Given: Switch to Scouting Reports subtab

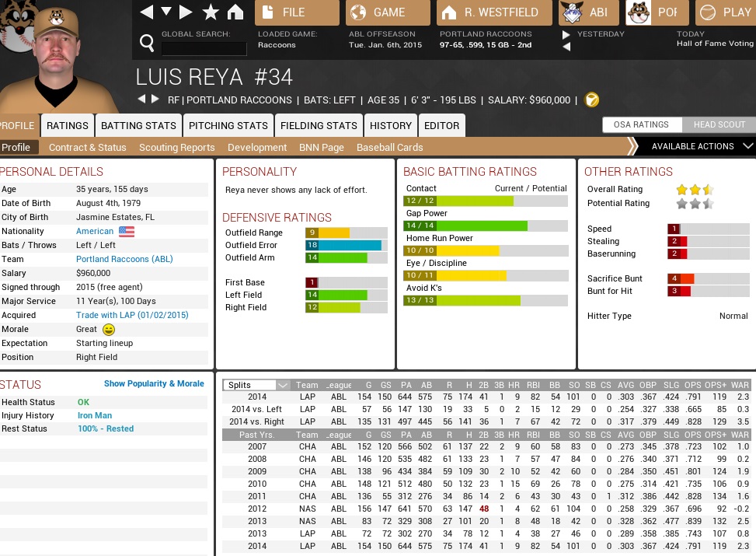Looking at the screenshot, I should 176,147.
